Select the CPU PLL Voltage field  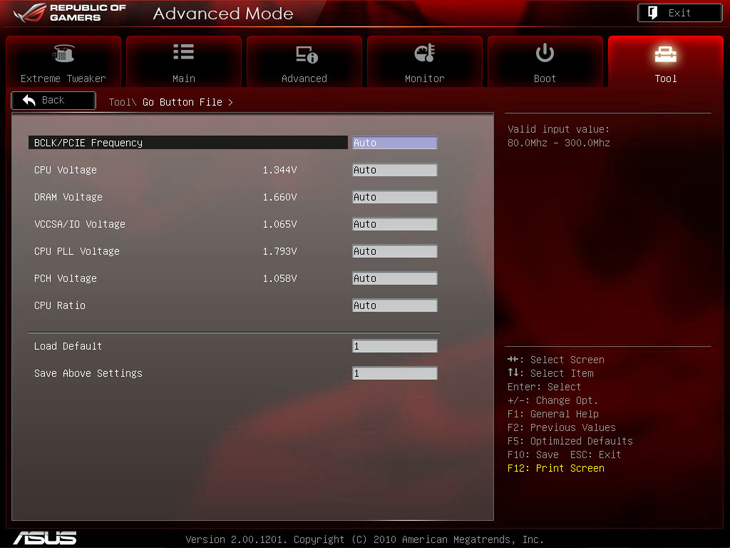coord(394,251)
